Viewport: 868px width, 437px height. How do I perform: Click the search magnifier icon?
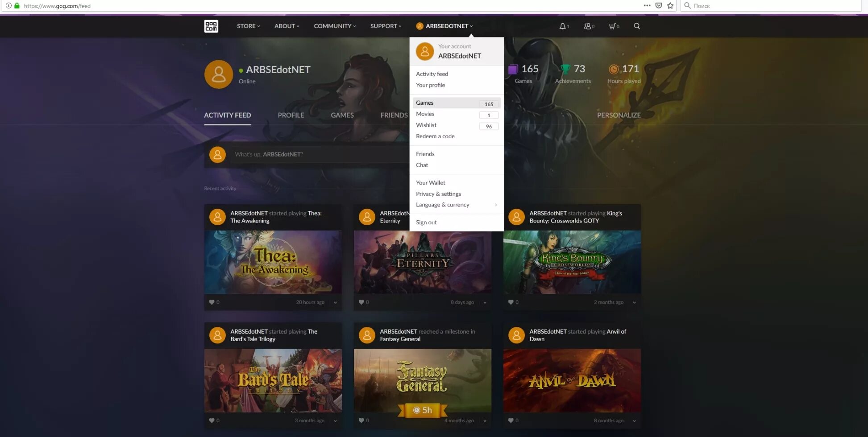637,26
